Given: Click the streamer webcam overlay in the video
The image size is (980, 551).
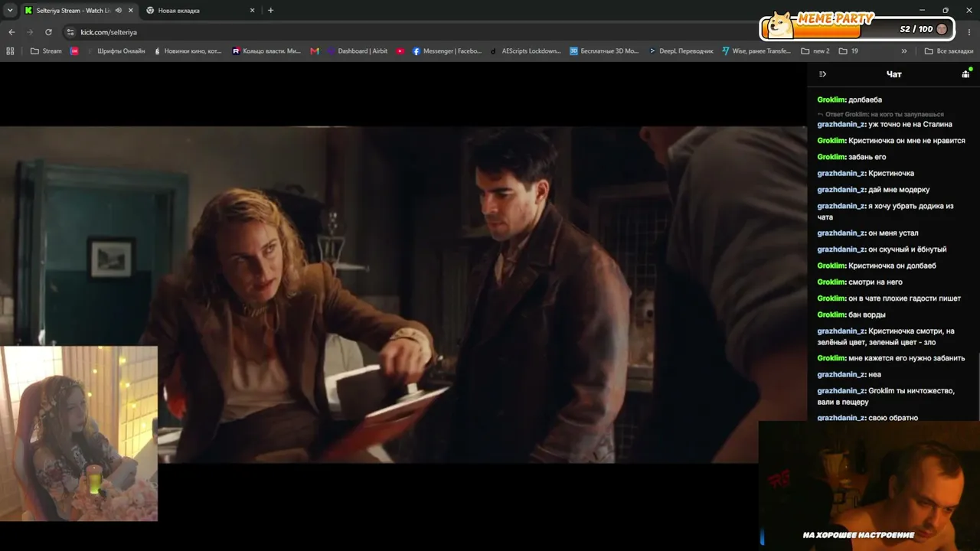Looking at the screenshot, I should [79, 433].
